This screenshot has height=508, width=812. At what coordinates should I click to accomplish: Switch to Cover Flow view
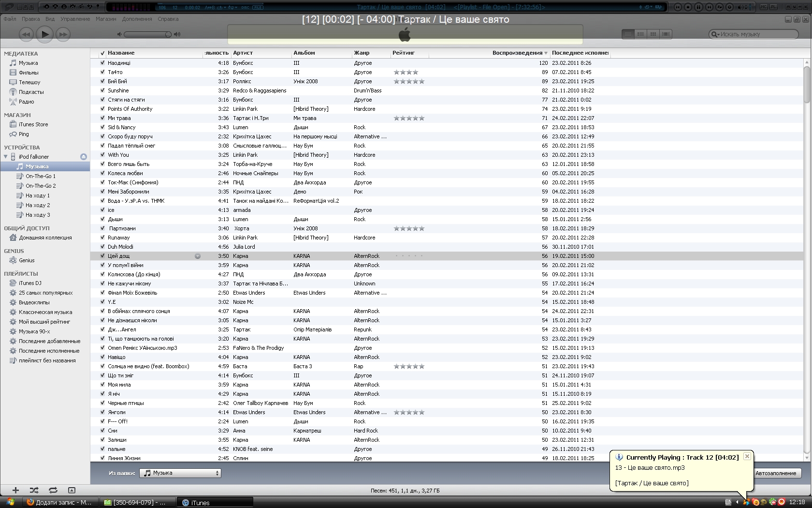click(x=666, y=34)
